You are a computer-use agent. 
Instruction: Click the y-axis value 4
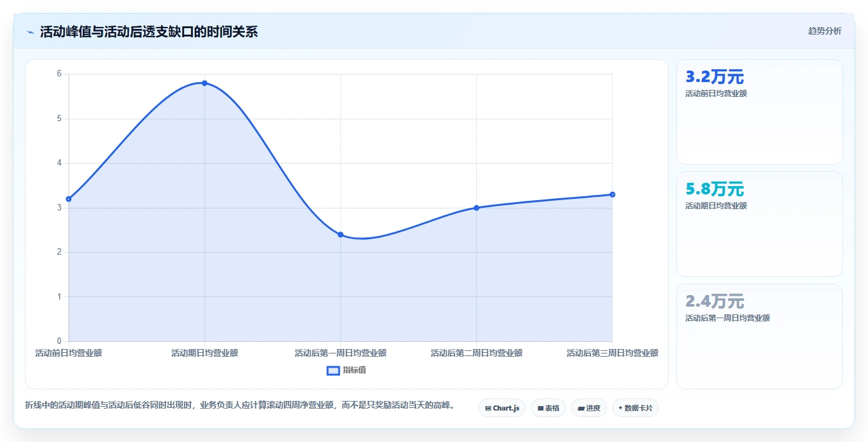coord(59,163)
